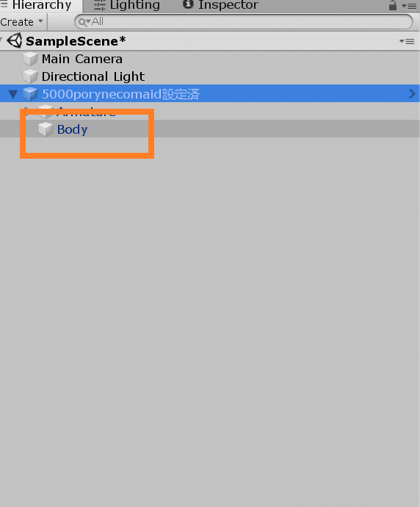This screenshot has height=507, width=420.
Task: Expand the Armature child object
Action: point(27,109)
